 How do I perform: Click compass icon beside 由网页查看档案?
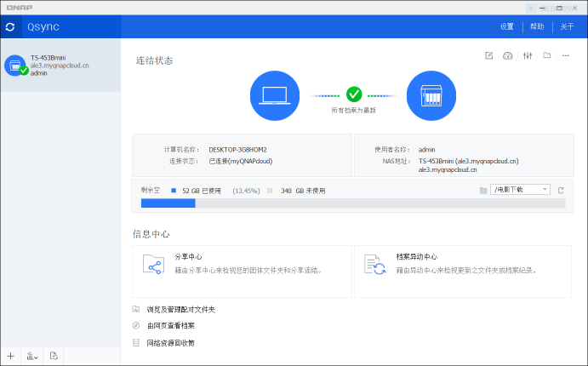tap(136, 325)
